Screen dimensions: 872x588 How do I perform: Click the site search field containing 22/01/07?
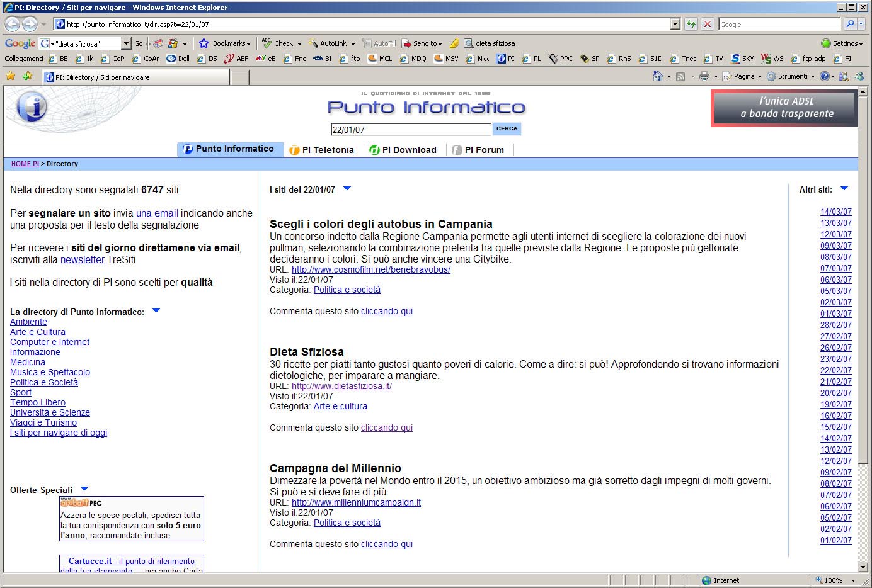click(411, 130)
